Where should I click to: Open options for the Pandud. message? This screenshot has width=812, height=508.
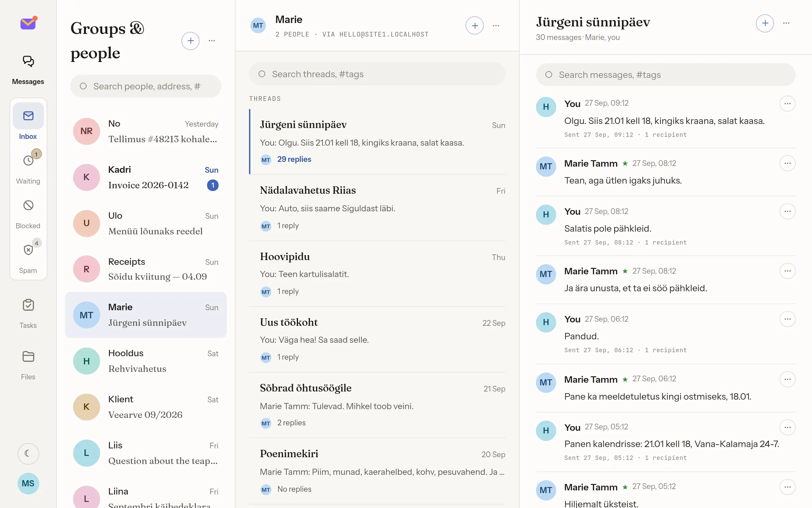(787, 319)
